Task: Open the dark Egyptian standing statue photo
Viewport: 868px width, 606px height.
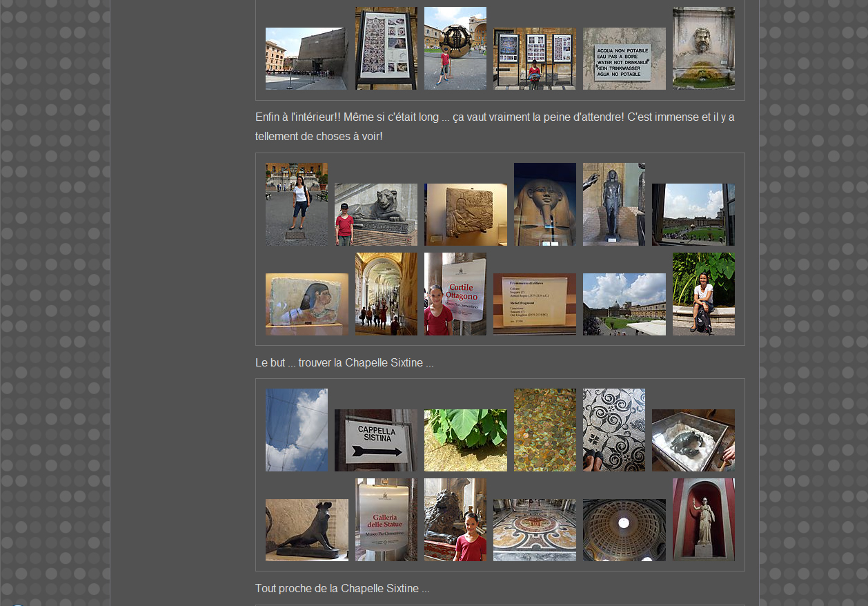Action: 613,204
